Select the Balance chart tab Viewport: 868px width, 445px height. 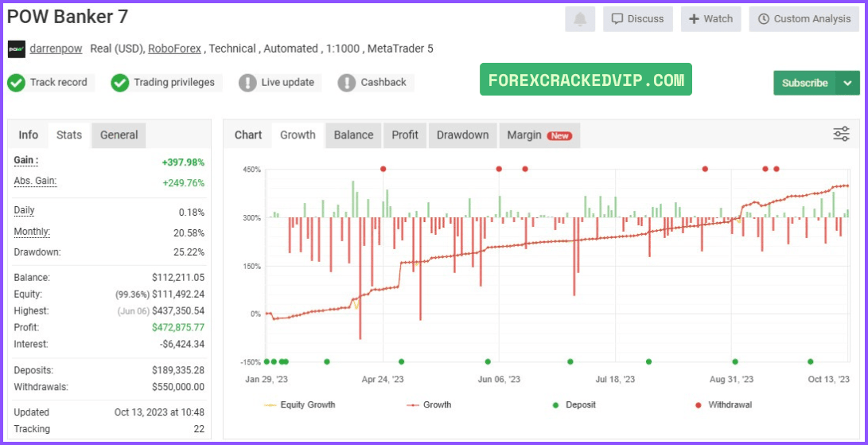click(x=354, y=135)
